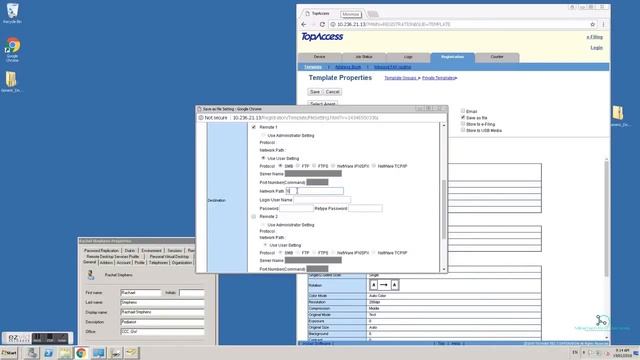Click the file explorer folder taskbar icon
Image resolution: width=640 pixels, height=360 pixels.
[65, 353]
